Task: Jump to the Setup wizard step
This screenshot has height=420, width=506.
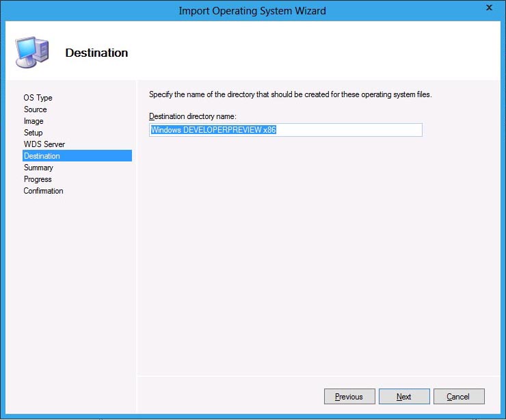Action: pos(34,133)
